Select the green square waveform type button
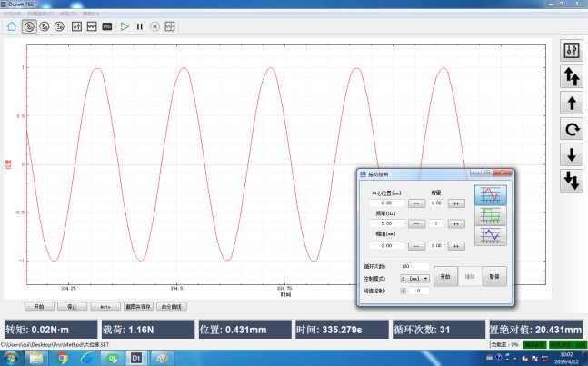Screen dimensions: 588x366 (490, 214)
